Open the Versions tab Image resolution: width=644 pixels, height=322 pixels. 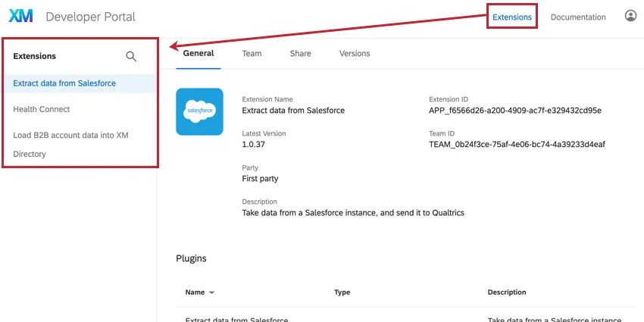coord(355,54)
